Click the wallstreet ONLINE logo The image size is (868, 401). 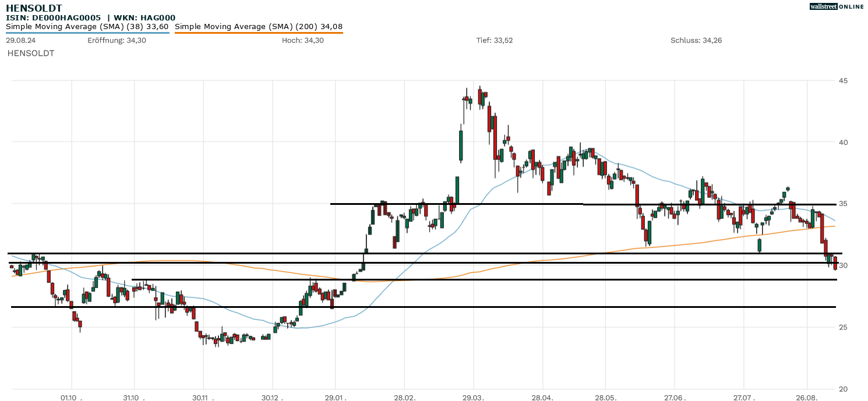pos(837,6)
